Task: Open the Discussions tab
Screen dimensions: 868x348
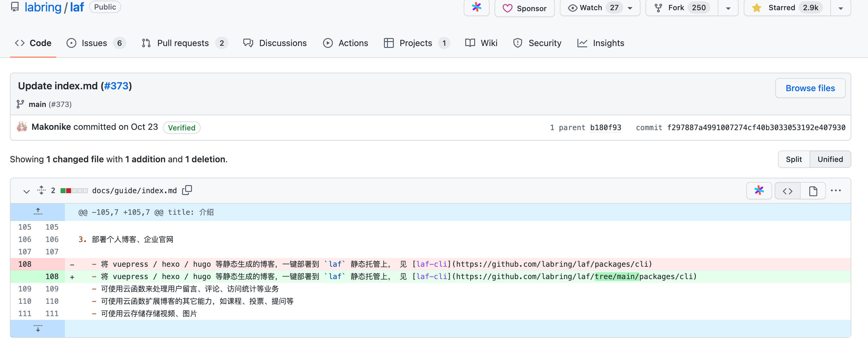Action: coord(275,43)
